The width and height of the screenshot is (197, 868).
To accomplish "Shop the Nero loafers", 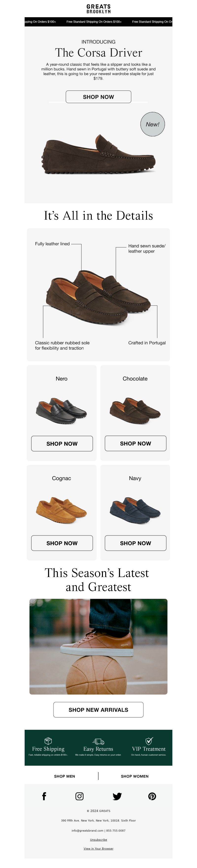I will click(62, 443).
